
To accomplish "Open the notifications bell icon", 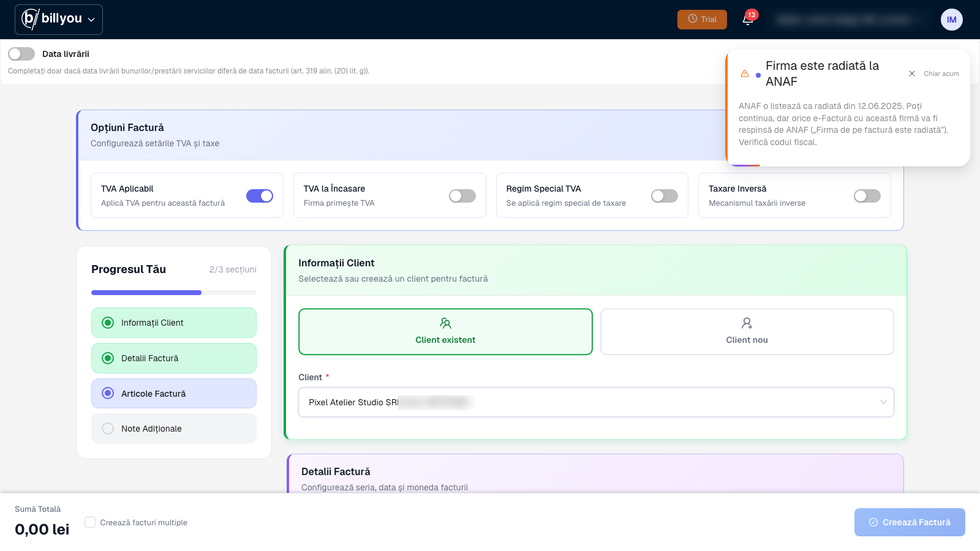I will point(748,19).
